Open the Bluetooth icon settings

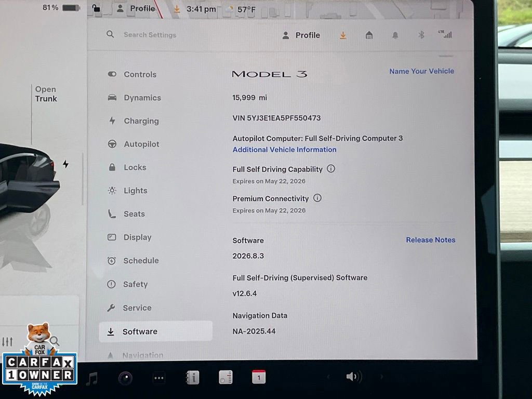tap(421, 35)
